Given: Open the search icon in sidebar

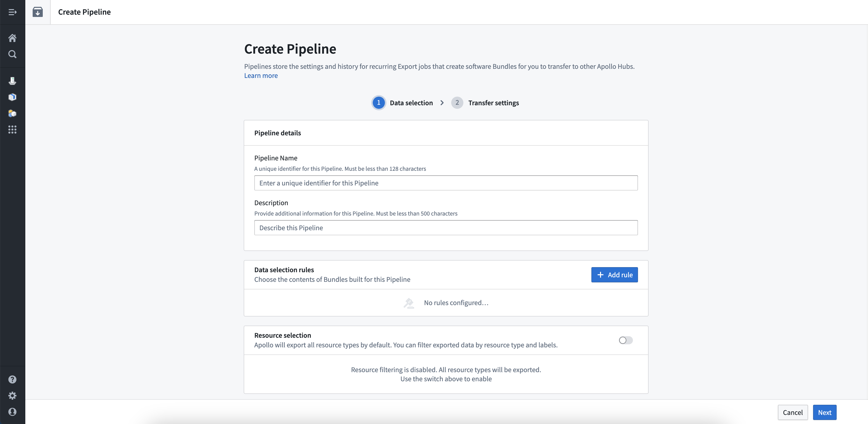Looking at the screenshot, I should [12, 54].
